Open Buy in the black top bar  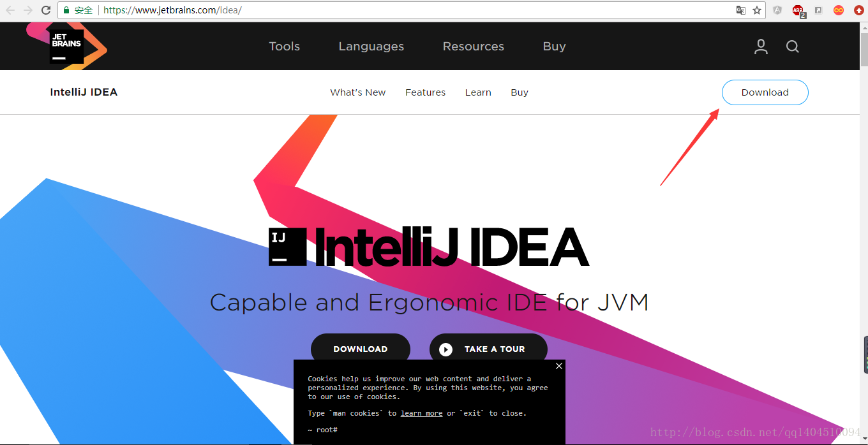[x=554, y=47]
